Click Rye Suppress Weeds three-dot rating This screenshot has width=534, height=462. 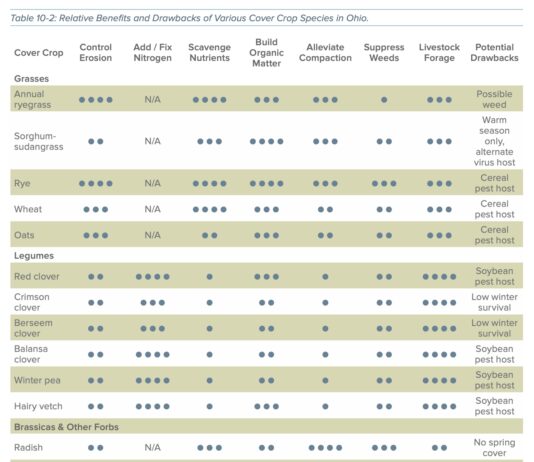[384, 184]
